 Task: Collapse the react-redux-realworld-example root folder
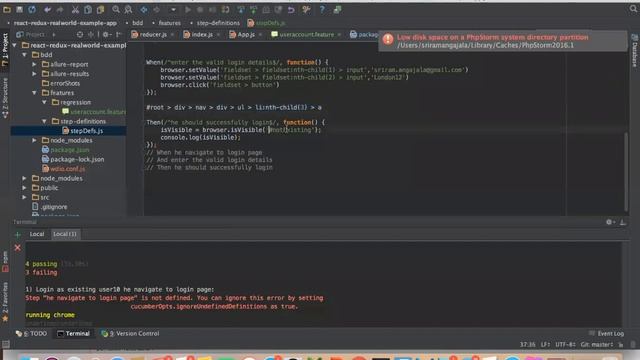15,45
